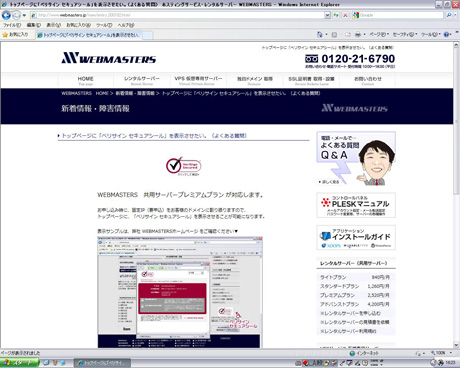
Task: Open the search provider dropdown arrow
Action: [x=455, y=15]
